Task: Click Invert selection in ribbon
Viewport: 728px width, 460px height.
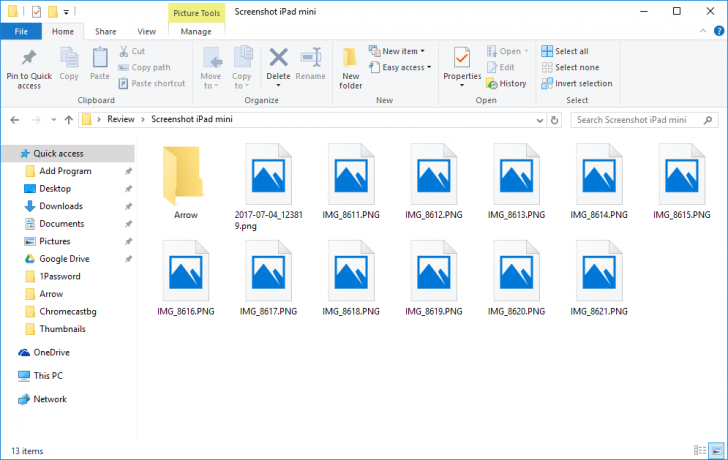Action: 577,84
